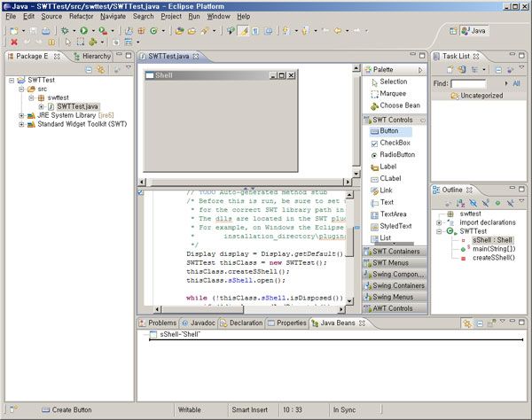Click Collapse All in Package Explorer
The height and width of the screenshot is (420, 532).
(x=89, y=70)
